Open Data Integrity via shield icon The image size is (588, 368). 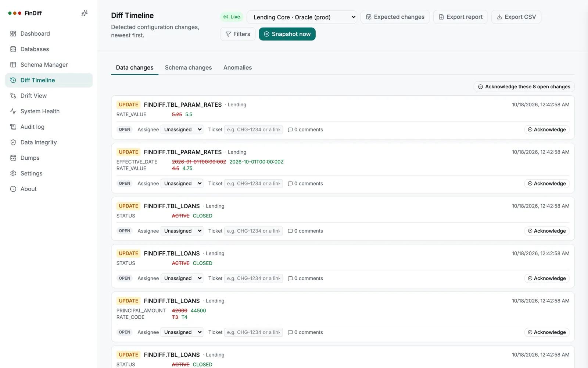[x=13, y=142]
